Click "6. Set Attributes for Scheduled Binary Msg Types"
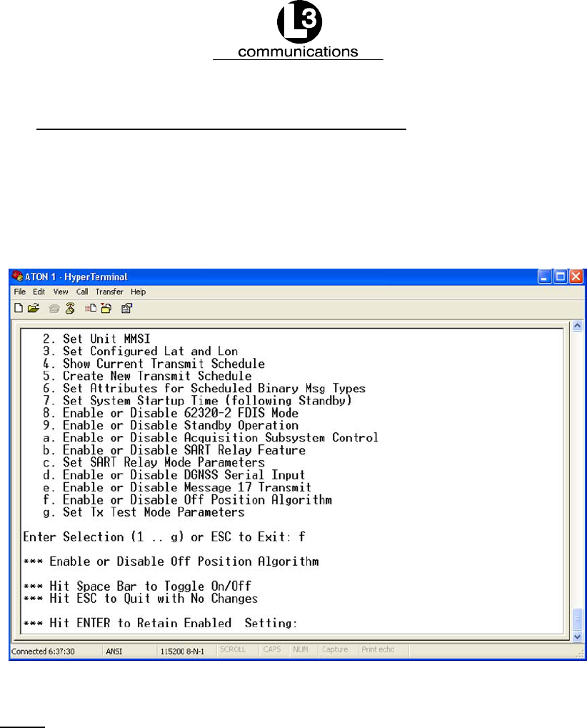 point(204,389)
